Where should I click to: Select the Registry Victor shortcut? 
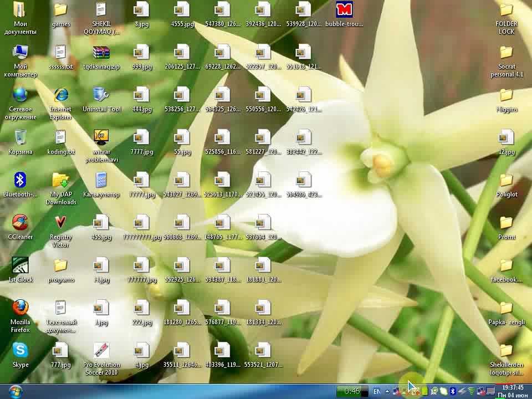(61, 223)
